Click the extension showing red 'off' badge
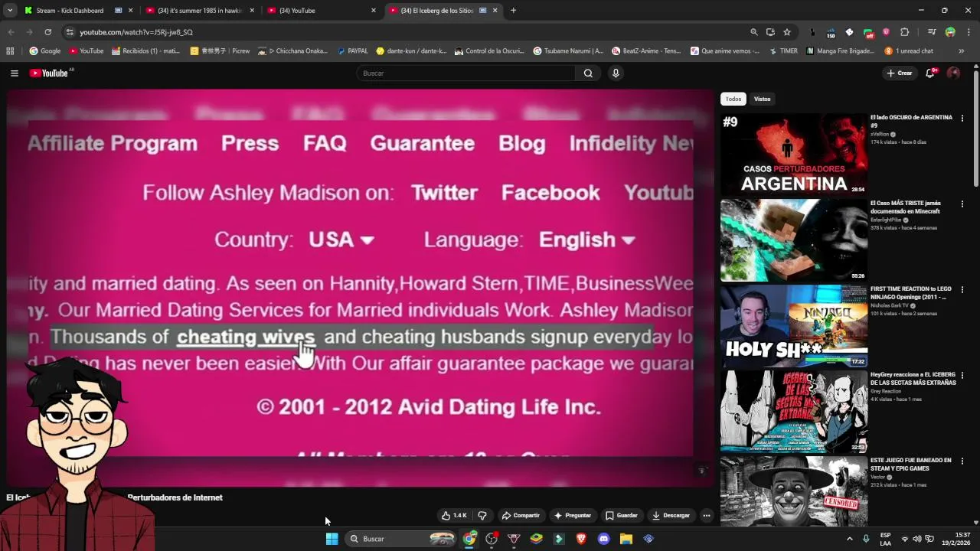 click(x=868, y=32)
